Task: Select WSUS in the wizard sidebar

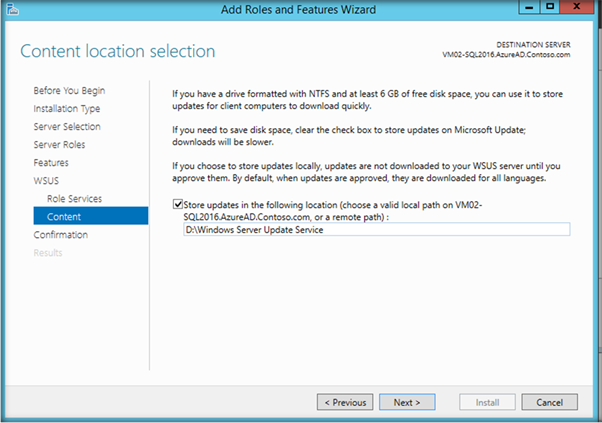Action: click(x=46, y=181)
